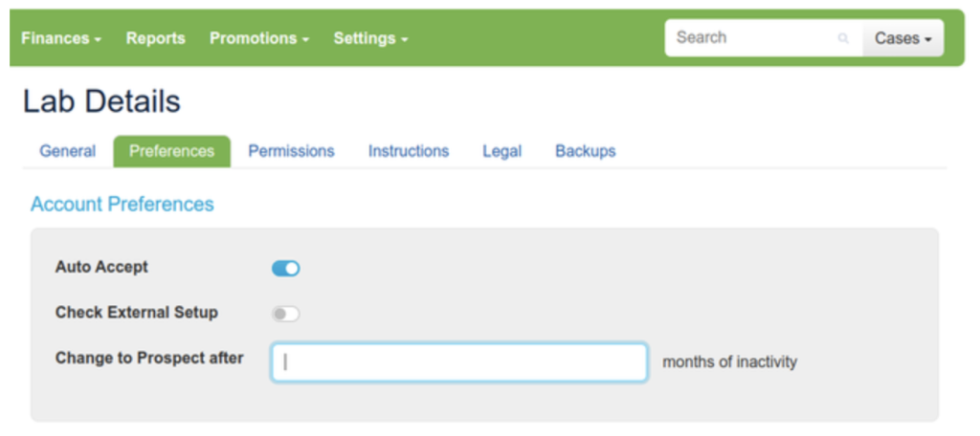Screen dimensions: 980x436
Task: Open the Backups tab
Action: click(585, 151)
